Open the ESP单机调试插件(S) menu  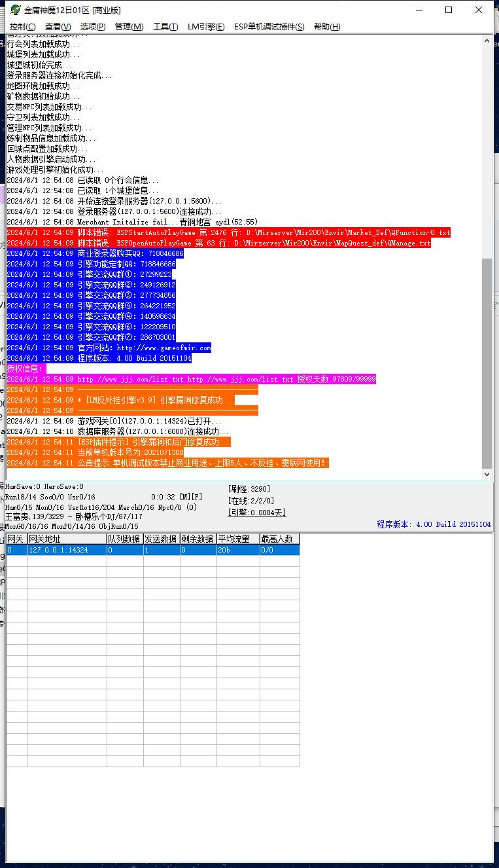tap(269, 27)
